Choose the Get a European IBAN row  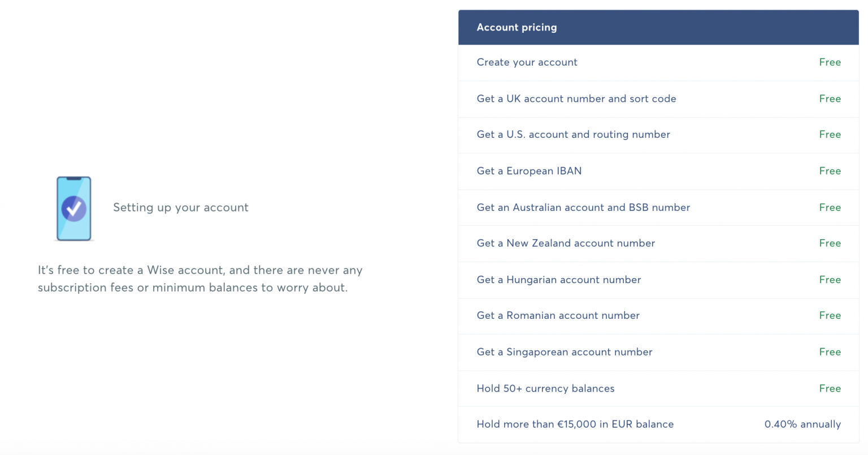(658, 171)
